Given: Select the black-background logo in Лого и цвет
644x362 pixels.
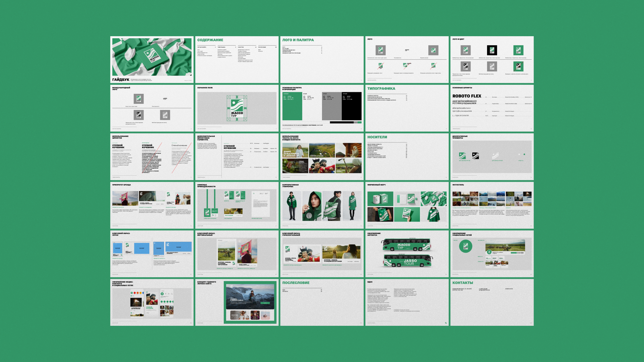Looking at the screenshot, I should pos(492,50).
